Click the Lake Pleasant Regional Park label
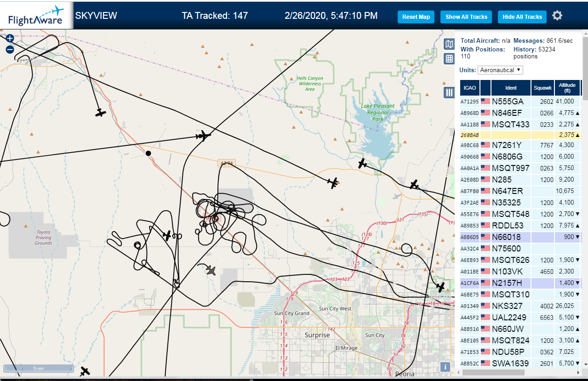 point(378,112)
